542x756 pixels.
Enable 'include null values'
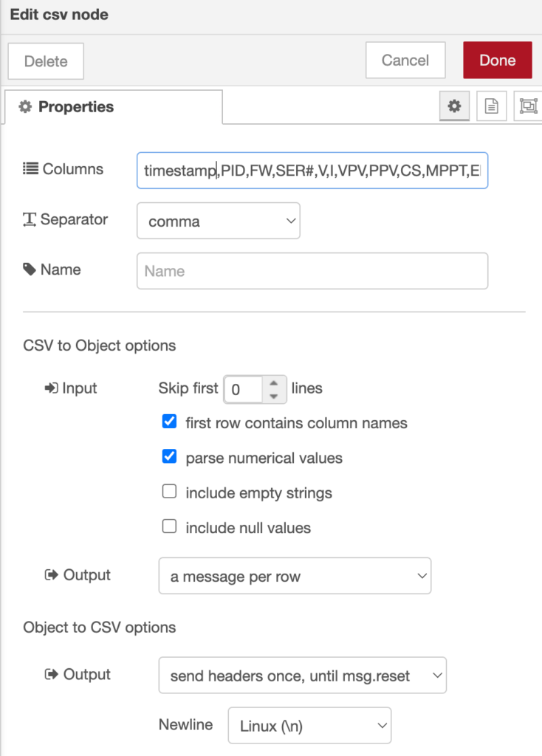pyautogui.click(x=169, y=526)
